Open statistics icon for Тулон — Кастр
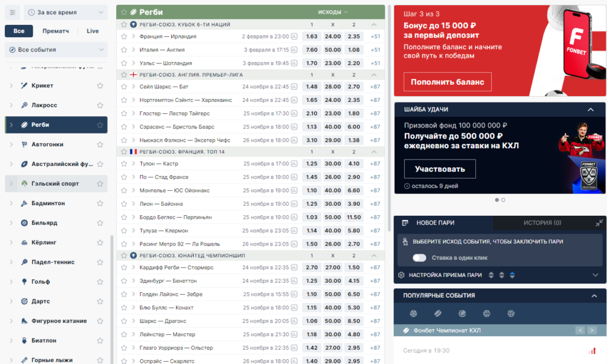 (x=294, y=164)
